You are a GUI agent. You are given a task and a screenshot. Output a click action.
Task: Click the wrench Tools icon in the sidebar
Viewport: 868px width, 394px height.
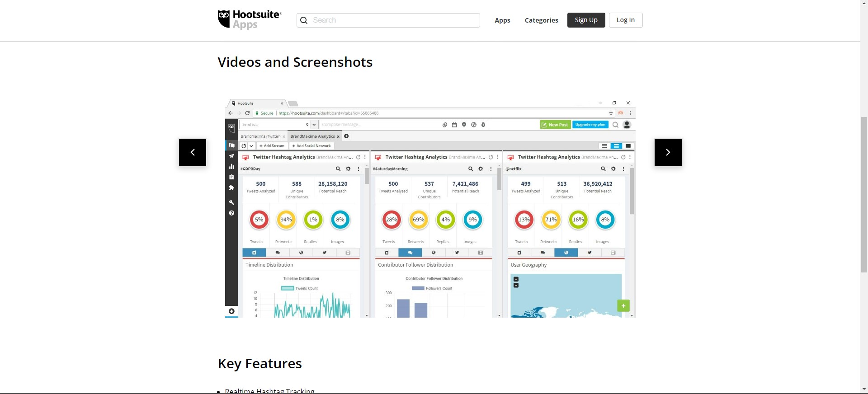coord(231,202)
